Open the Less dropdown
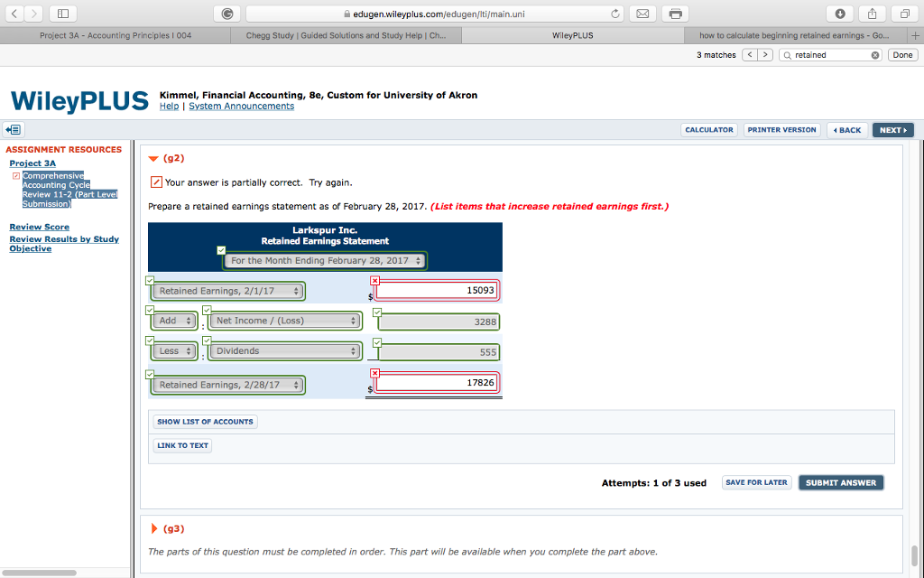The height and width of the screenshot is (578, 924). point(174,351)
